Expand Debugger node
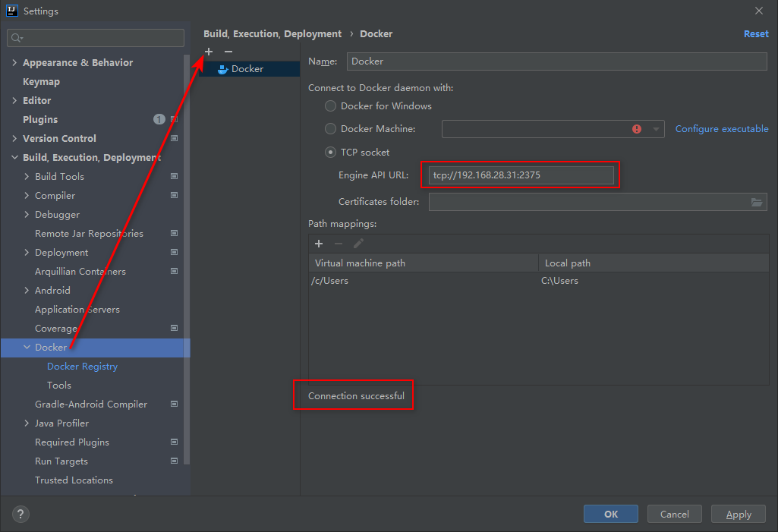The height and width of the screenshot is (532, 778). [27, 214]
